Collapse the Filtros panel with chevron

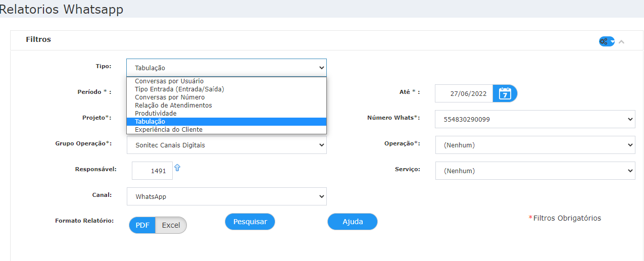[x=621, y=41]
